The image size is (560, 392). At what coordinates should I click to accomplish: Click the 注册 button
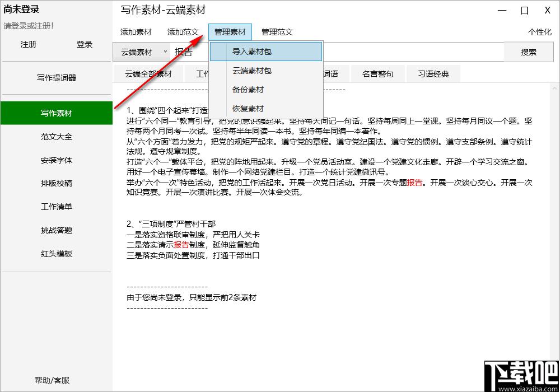[29, 44]
